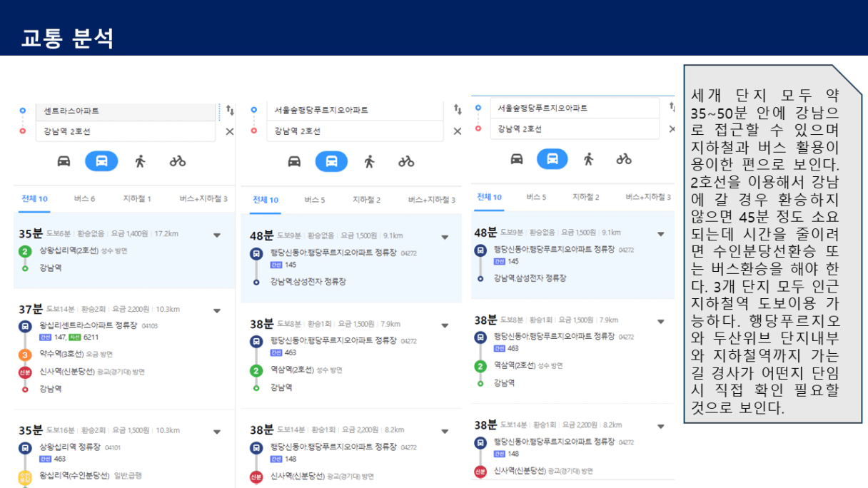Expand the 35분 도보16분 route details

click(x=217, y=432)
